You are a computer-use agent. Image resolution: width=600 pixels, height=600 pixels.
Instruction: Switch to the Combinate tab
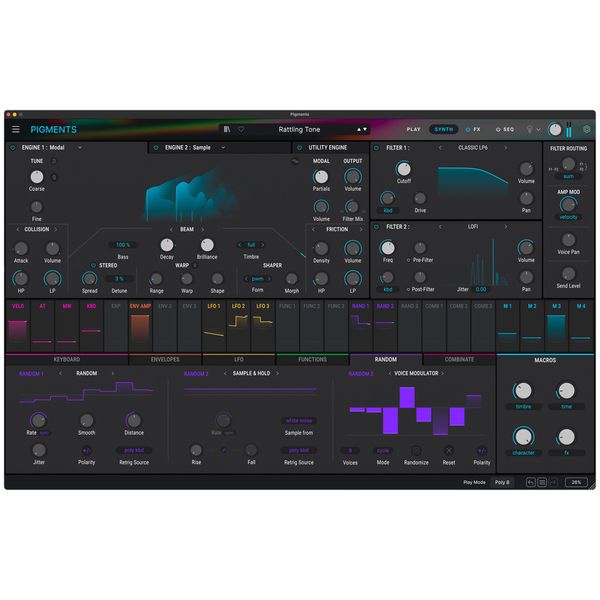(x=459, y=358)
